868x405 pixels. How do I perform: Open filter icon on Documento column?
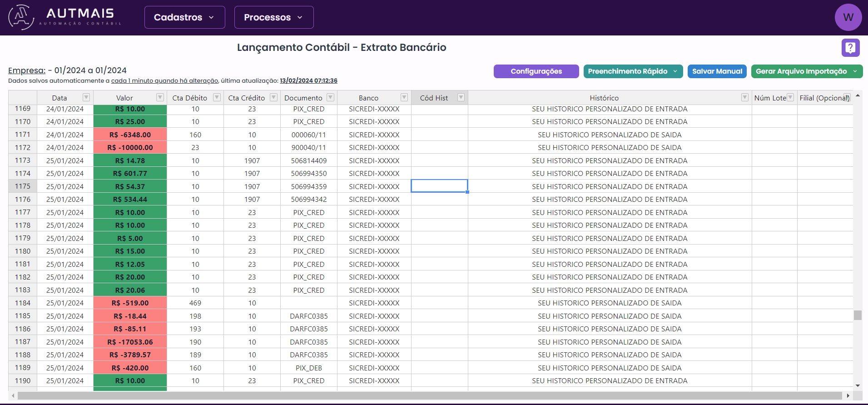click(330, 97)
